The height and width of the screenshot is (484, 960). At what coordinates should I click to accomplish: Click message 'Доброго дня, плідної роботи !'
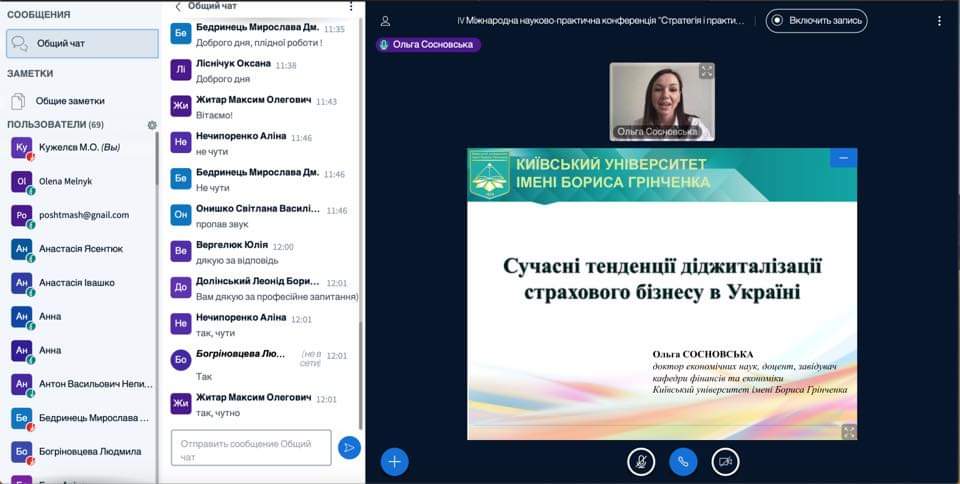pos(259,43)
